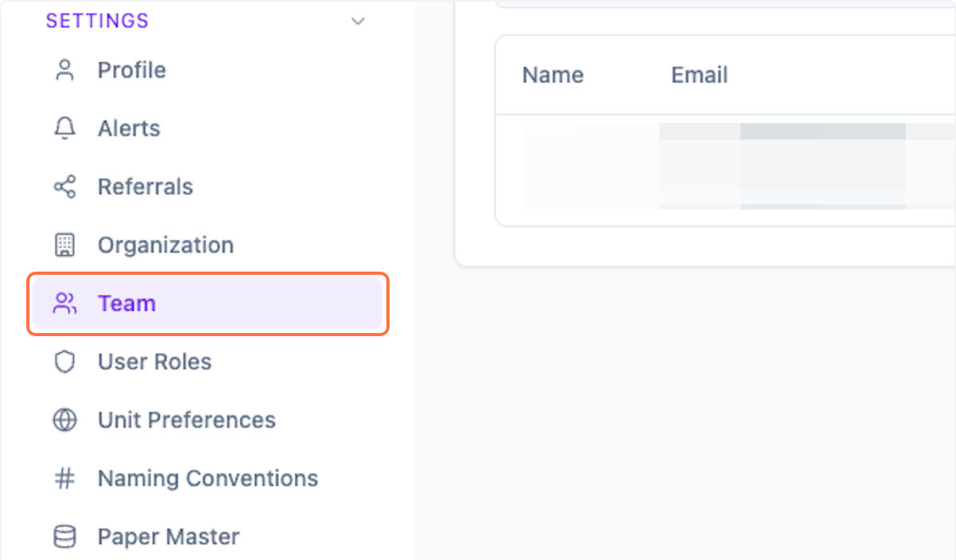Screen dimensions: 956x560
Task: Open the Naming Conventions settings
Action: (x=207, y=478)
